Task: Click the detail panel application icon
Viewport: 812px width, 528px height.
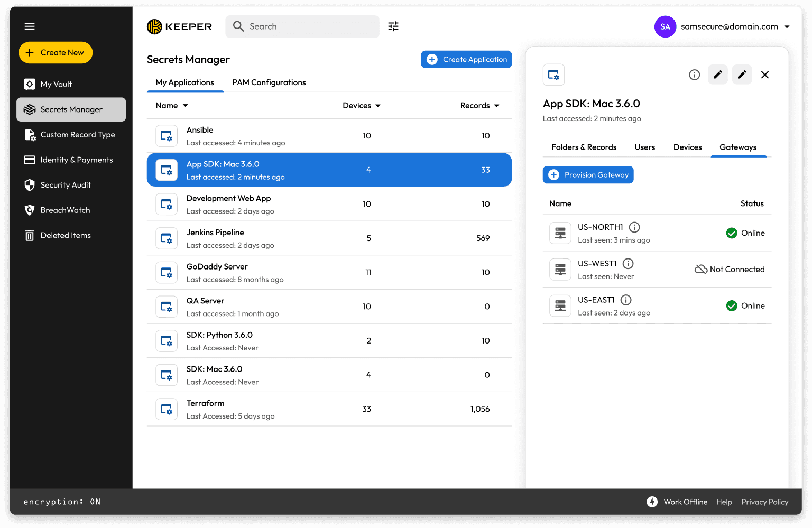Action: click(553, 75)
